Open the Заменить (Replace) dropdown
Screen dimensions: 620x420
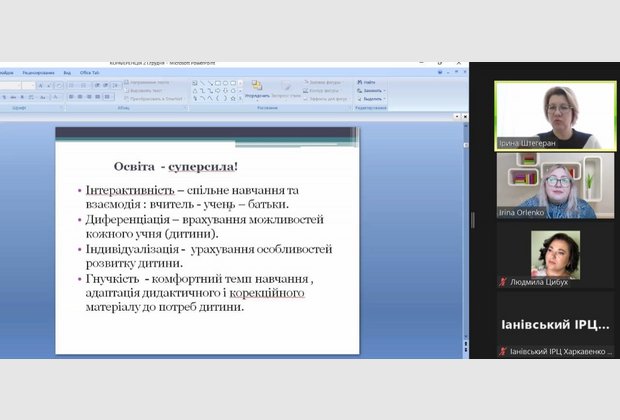pyautogui.click(x=371, y=91)
